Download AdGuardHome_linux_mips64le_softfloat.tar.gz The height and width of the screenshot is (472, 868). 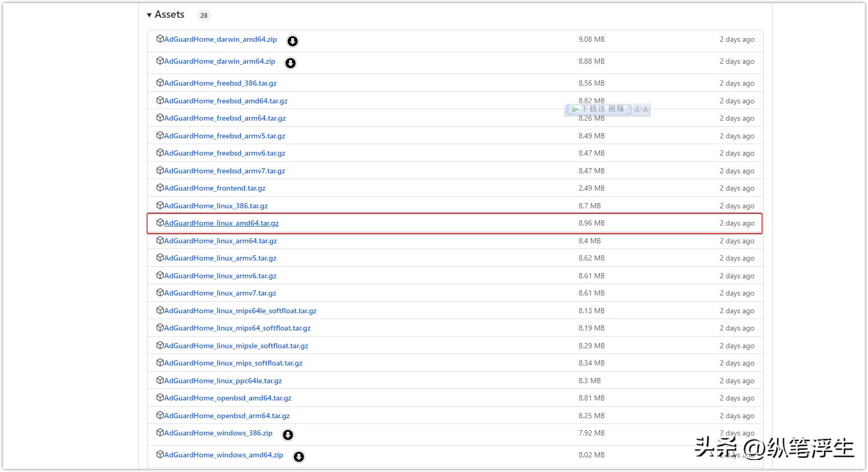240,310
